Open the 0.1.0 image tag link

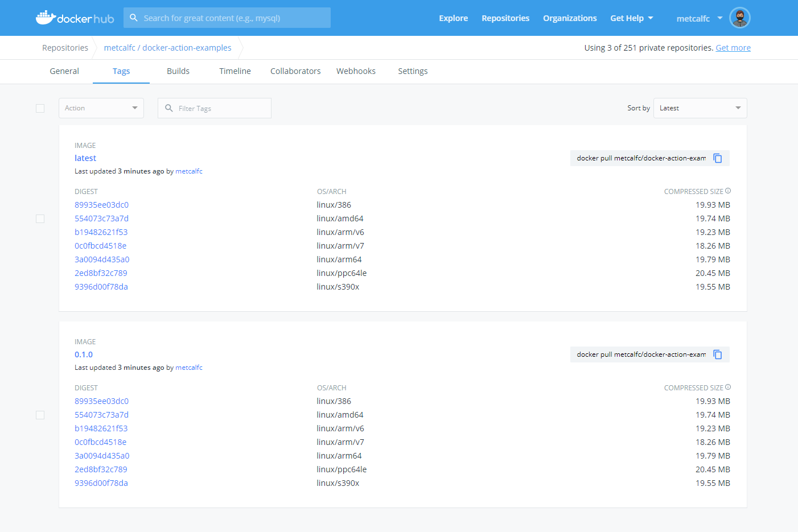click(84, 354)
